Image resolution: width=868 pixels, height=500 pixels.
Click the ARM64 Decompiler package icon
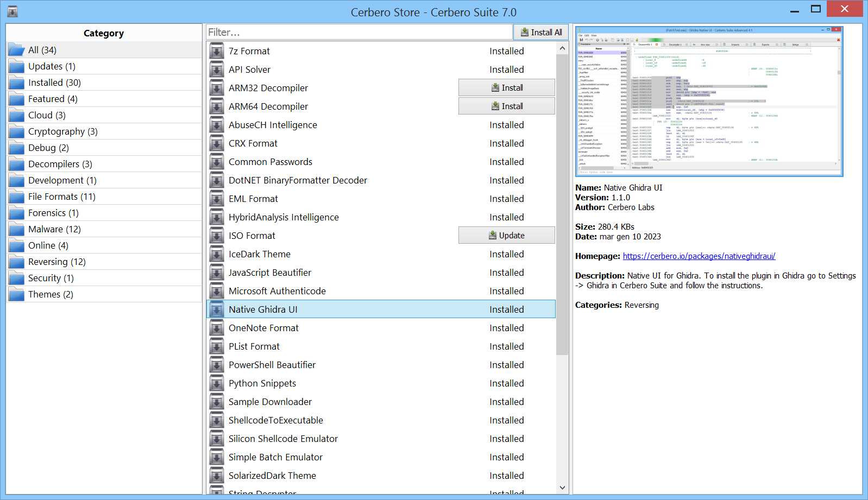click(217, 106)
